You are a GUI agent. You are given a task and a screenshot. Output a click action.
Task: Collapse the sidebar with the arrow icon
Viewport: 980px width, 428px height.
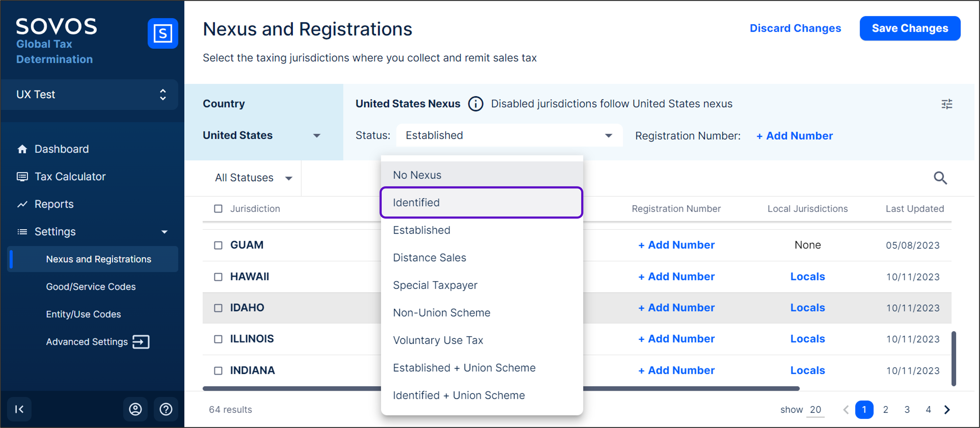click(19, 409)
